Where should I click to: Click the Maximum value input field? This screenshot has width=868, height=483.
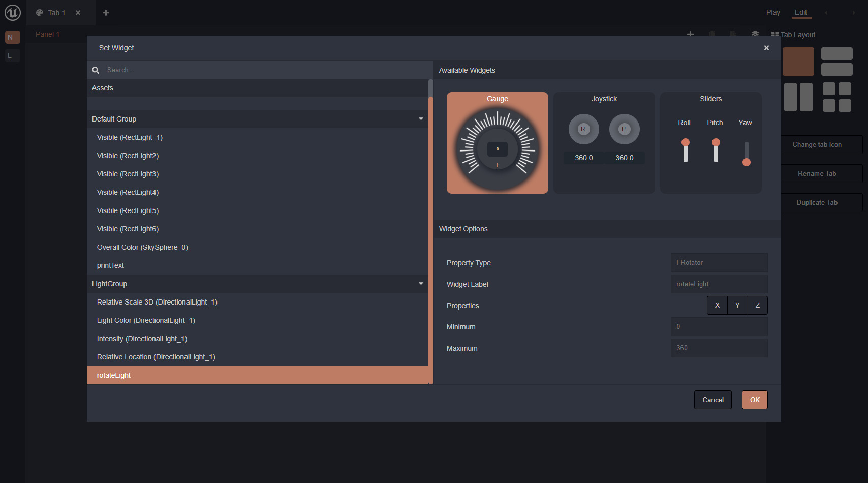point(719,348)
